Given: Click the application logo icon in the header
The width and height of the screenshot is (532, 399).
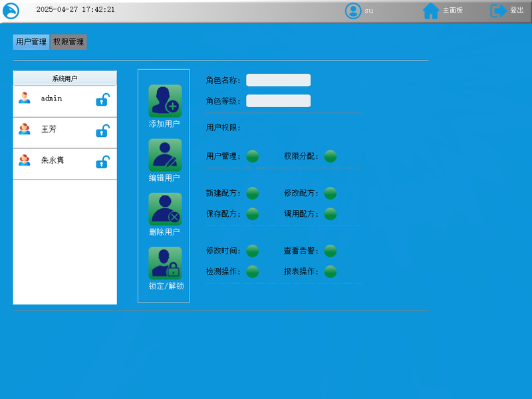Looking at the screenshot, I should [11, 11].
